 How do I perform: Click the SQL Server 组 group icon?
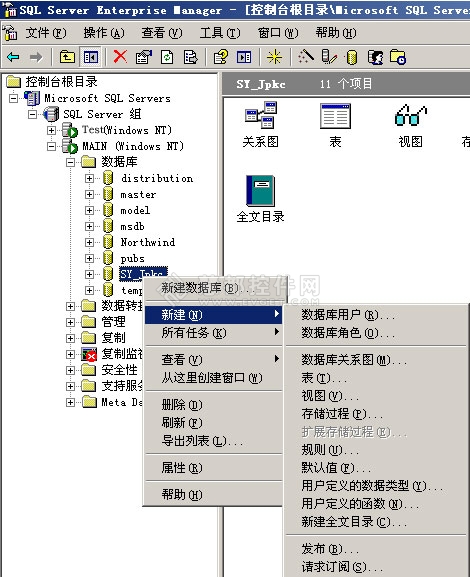pos(51,114)
